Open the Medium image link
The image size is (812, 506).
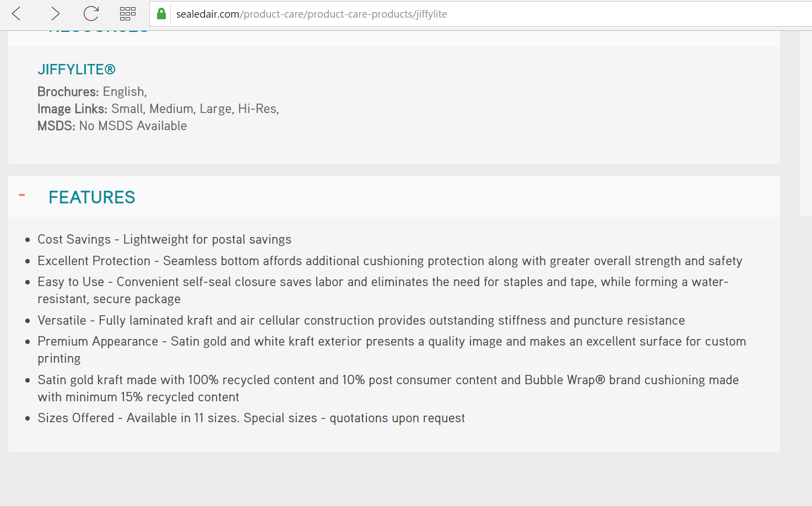(x=171, y=109)
